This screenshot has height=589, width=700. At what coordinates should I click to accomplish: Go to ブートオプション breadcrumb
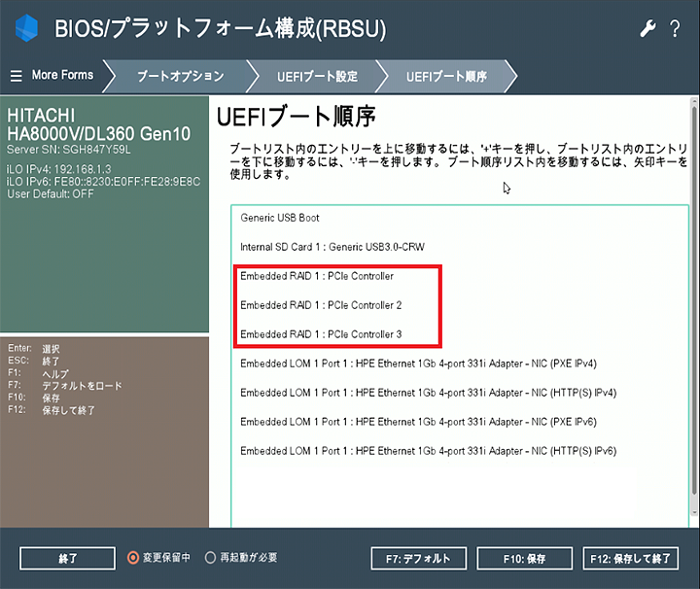click(181, 77)
